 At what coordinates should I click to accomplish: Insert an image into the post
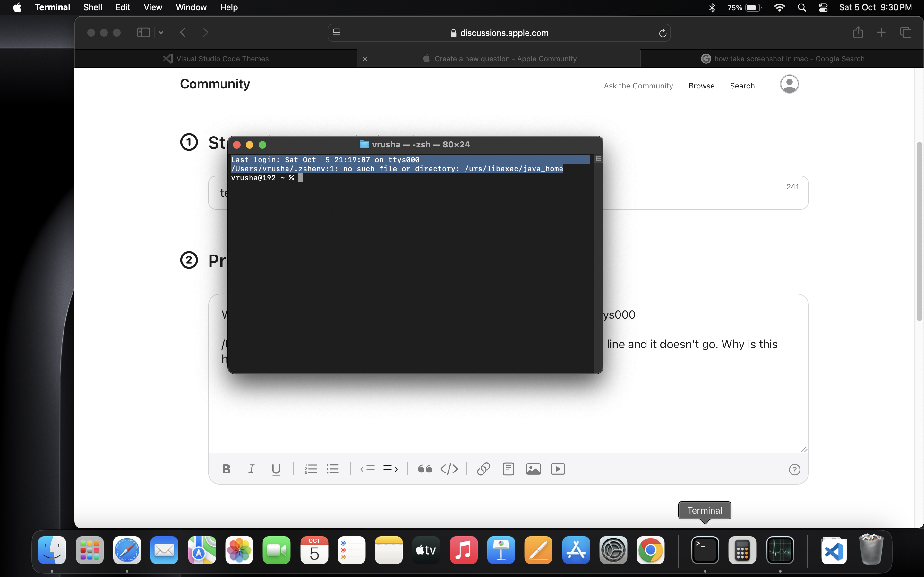(534, 469)
